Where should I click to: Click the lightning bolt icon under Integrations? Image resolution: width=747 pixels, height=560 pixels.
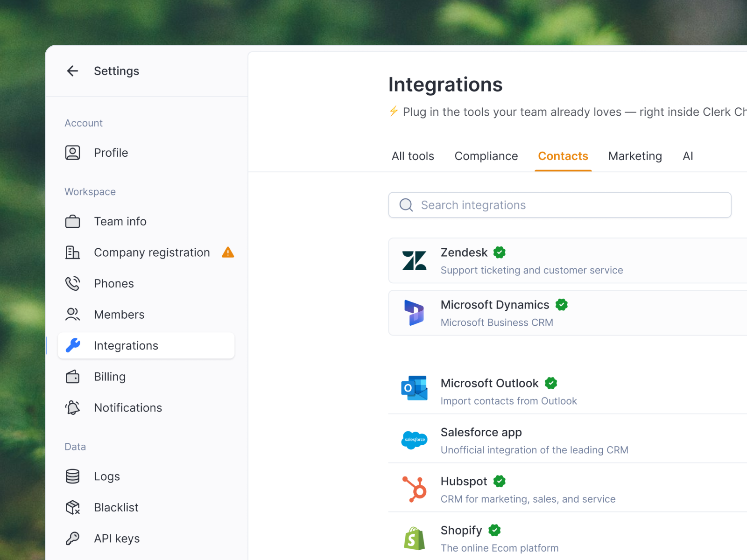click(394, 111)
